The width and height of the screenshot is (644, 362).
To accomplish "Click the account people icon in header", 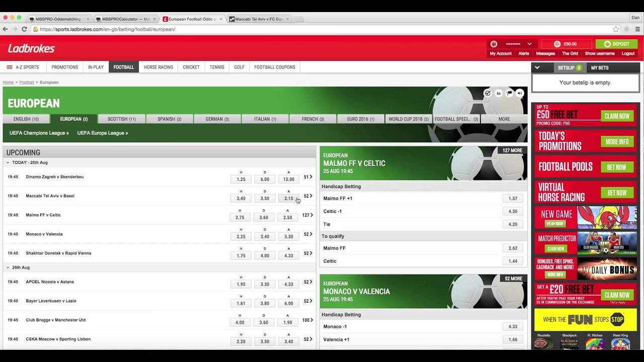I will pyautogui.click(x=494, y=44).
